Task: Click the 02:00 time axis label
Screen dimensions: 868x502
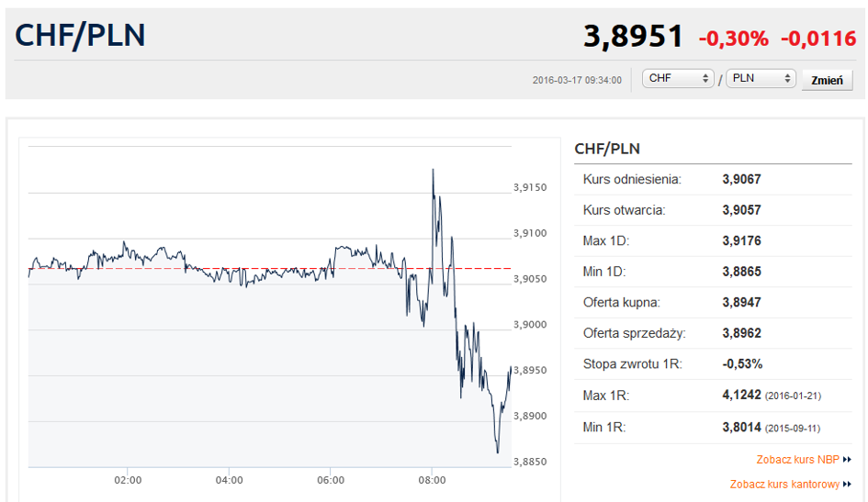Action: [x=128, y=480]
